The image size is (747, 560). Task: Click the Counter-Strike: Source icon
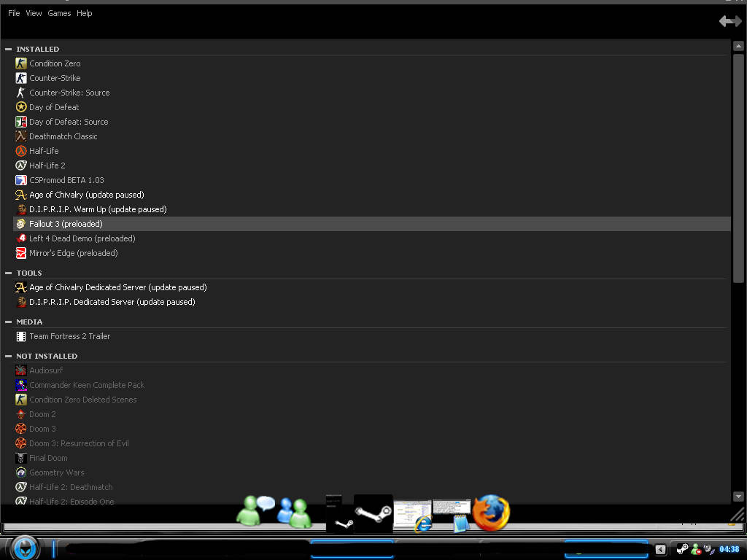pyautogui.click(x=21, y=93)
